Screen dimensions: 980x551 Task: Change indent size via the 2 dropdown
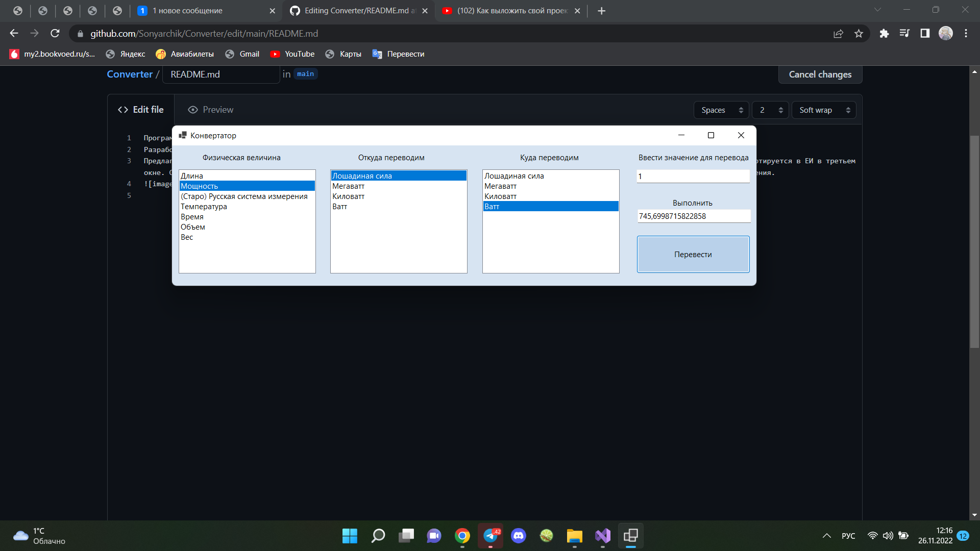pos(770,110)
